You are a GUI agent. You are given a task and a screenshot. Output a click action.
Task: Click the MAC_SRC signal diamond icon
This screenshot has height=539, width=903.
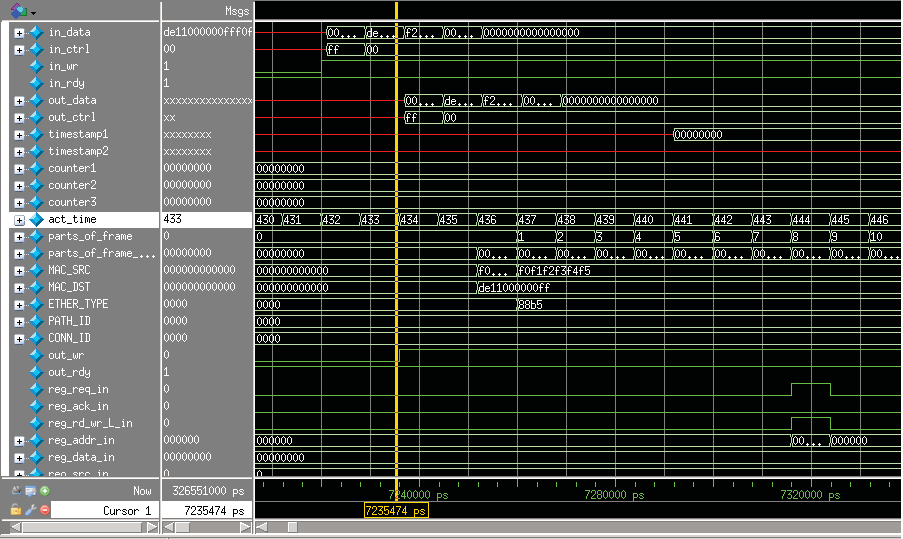click(36, 271)
